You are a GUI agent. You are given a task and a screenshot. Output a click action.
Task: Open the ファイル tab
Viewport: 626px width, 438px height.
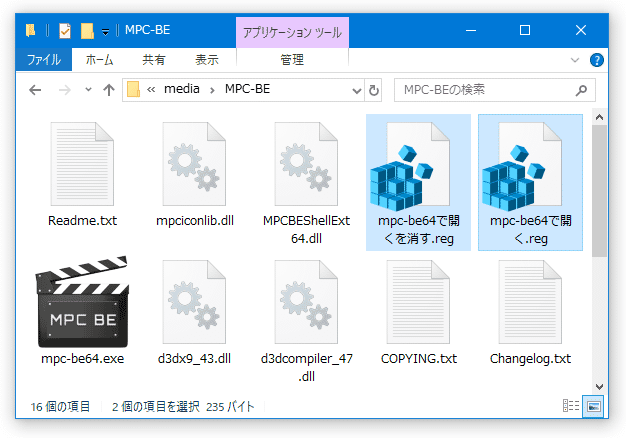coord(44,60)
